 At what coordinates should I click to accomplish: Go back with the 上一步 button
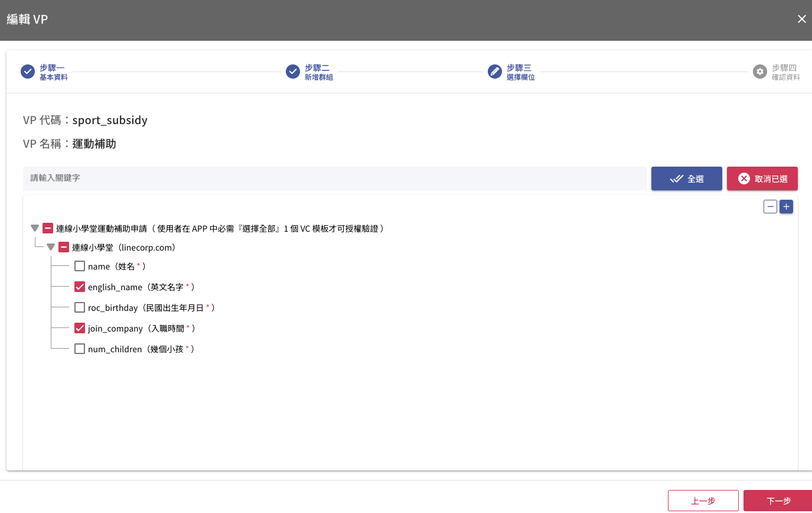(703, 501)
